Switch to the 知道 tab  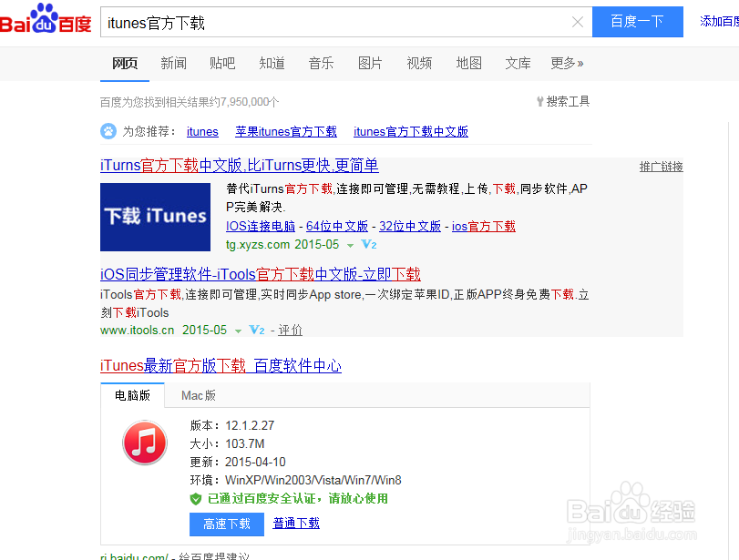[x=272, y=63]
